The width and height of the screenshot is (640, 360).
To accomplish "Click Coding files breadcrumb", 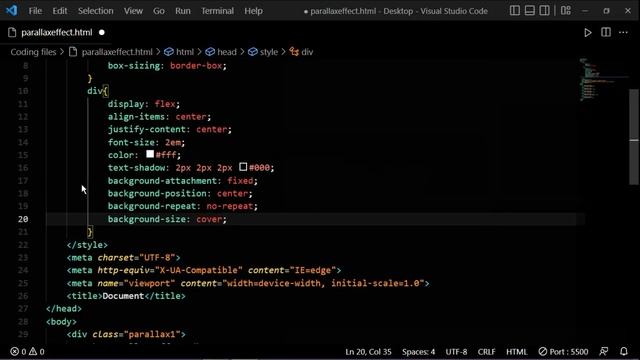I will 33,52.
